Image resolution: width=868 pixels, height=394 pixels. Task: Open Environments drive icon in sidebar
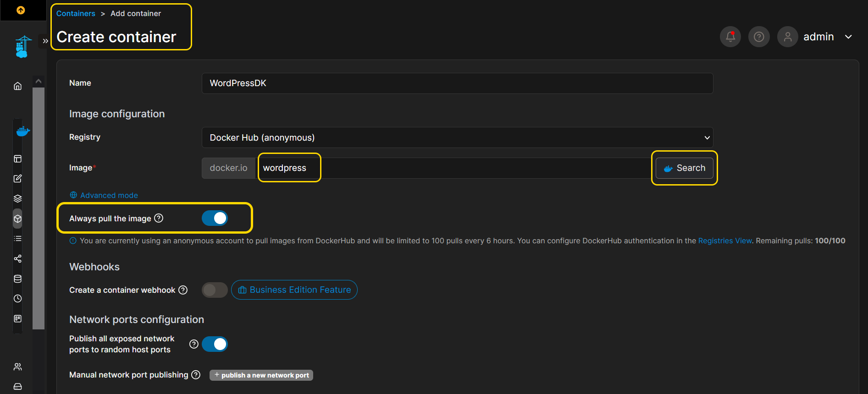17,386
